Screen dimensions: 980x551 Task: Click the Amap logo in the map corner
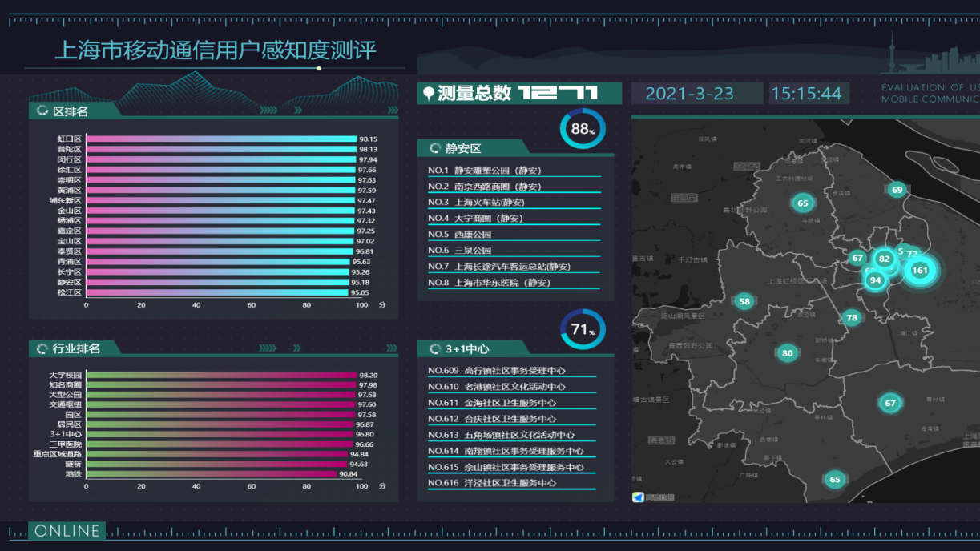pos(637,497)
